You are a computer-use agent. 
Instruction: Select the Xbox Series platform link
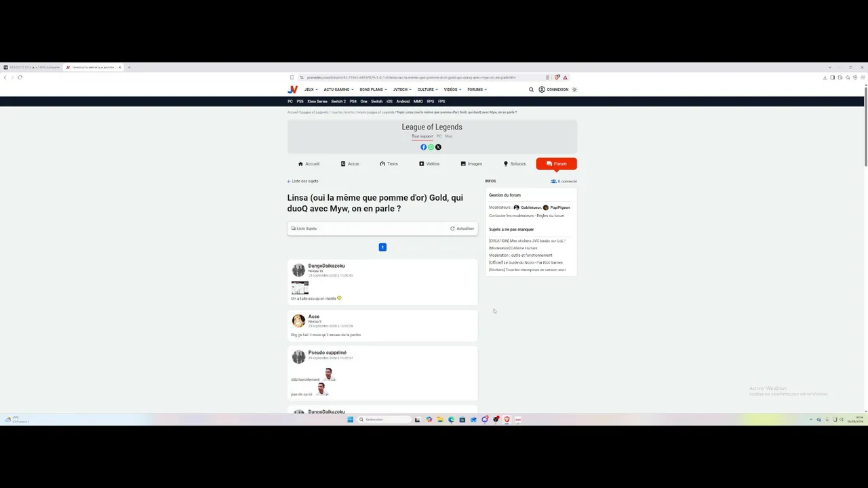tap(317, 102)
